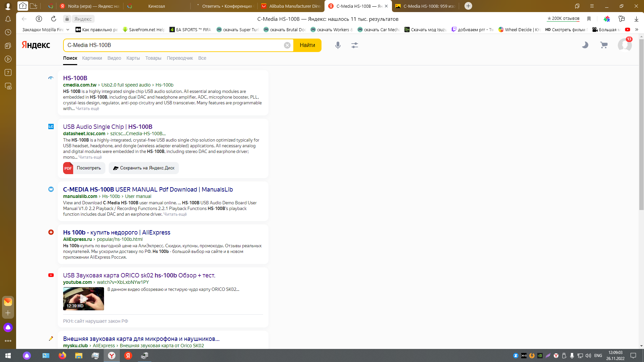
Task: Open the ENG input language switcher
Action: click(598, 356)
